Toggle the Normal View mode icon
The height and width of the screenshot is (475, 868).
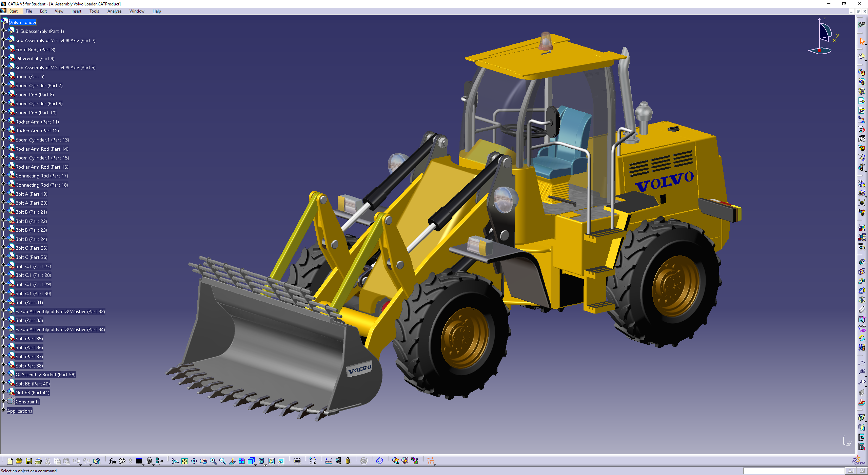pyautogui.click(x=233, y=461)
